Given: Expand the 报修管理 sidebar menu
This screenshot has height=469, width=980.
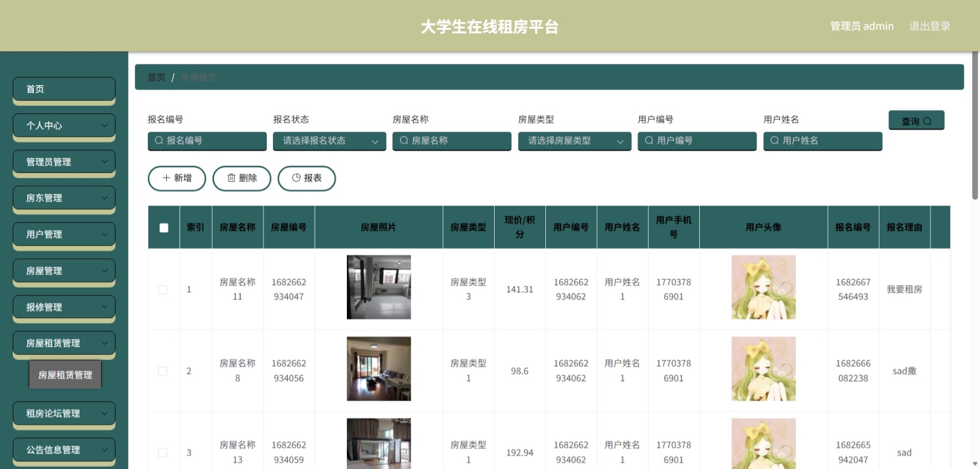Looking at the screenshot, I should tap(64, 307).
